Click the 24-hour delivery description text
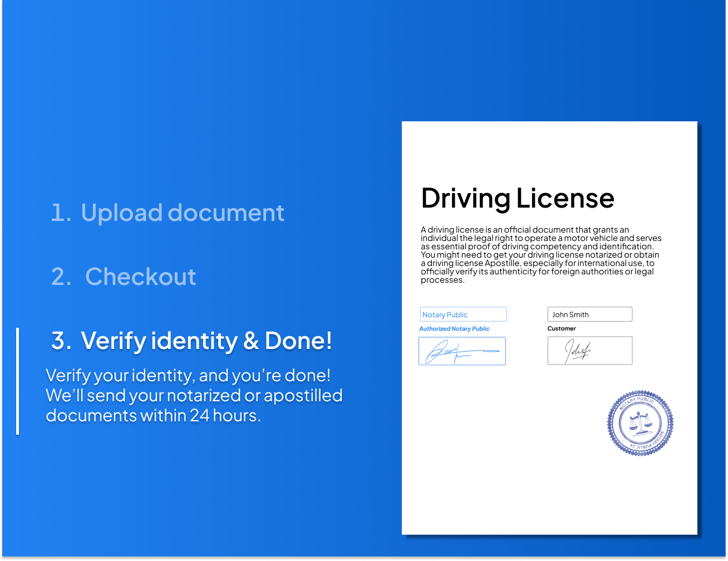 point(194,395)
